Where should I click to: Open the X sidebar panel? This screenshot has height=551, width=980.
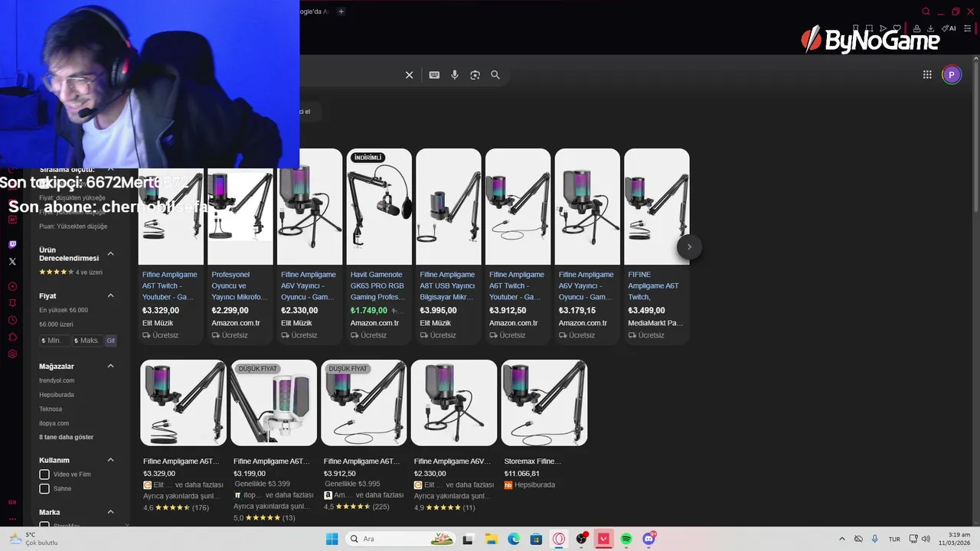pos(12,262)
